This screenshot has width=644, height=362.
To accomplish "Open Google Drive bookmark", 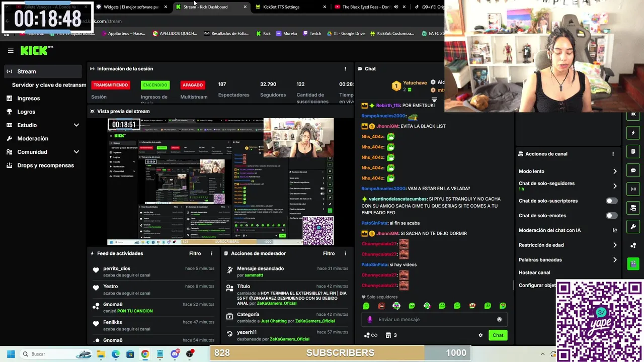I will (x=346, y=34).
